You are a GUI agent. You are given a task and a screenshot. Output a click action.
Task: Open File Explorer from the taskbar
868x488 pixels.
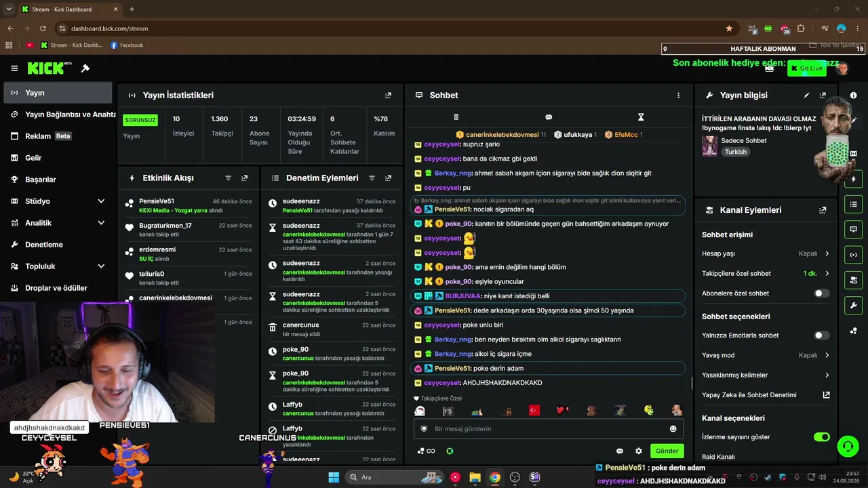(475, 477)
